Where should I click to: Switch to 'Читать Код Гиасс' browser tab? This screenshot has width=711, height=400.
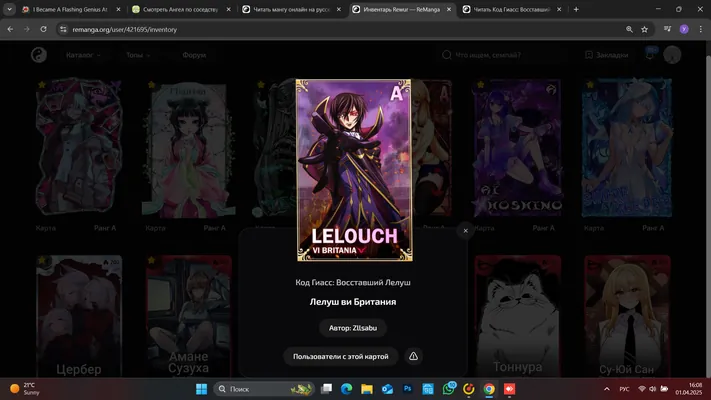point(513,9)
